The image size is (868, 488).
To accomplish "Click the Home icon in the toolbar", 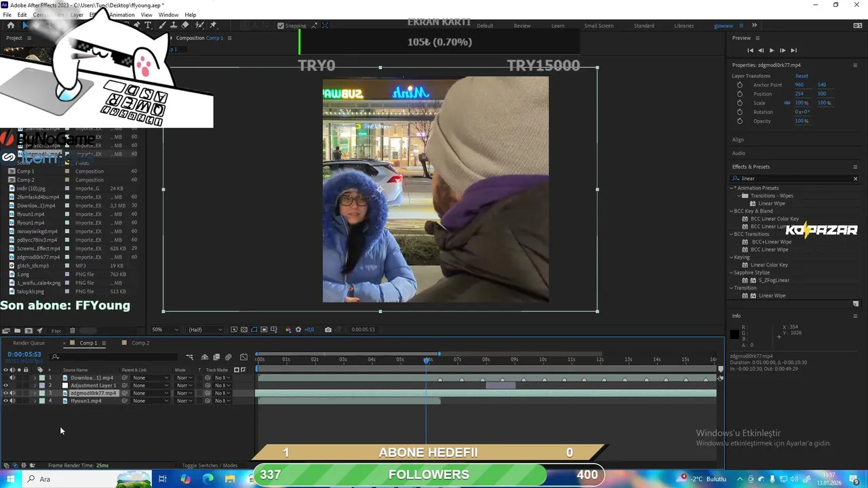I will tap(10, 25).
